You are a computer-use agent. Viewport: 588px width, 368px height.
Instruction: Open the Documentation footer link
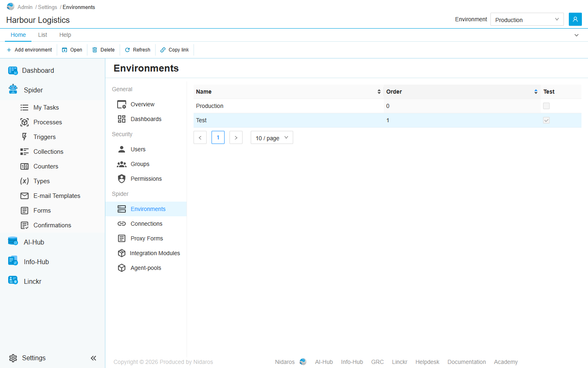click(x=467, y=362)
